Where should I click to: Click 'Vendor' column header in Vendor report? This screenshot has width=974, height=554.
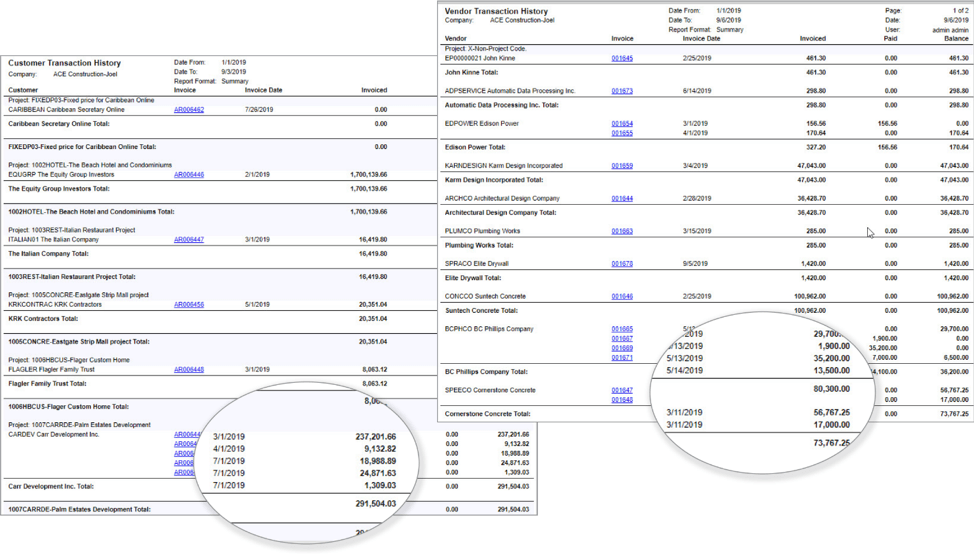click(x=455, y=39)
